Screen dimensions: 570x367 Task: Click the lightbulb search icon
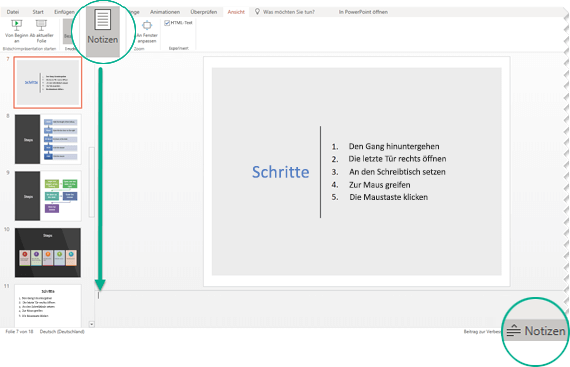pyautogui.click(x=257, y=12)
